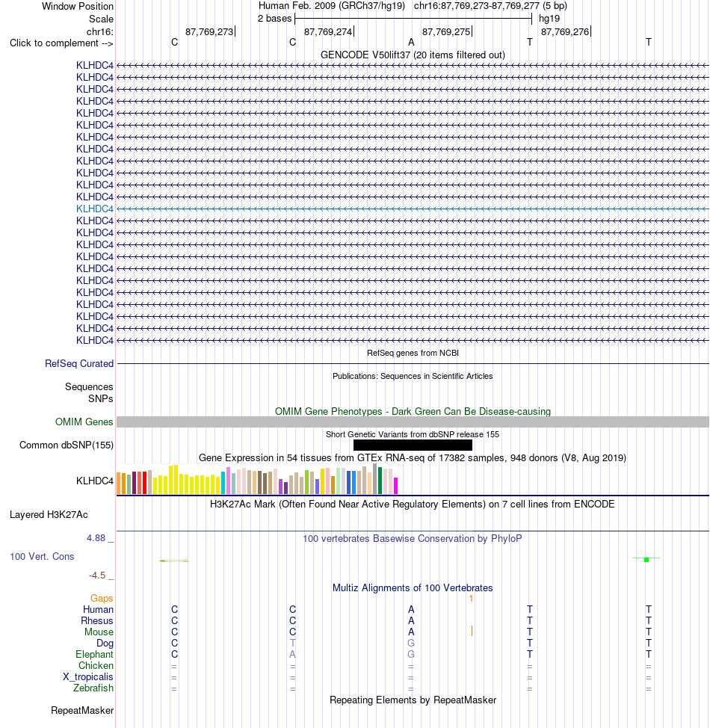The image size is (710, 728).
Task: Click the KLHDC4 label beside GTEx bar chart
Action: coord(95,481)
